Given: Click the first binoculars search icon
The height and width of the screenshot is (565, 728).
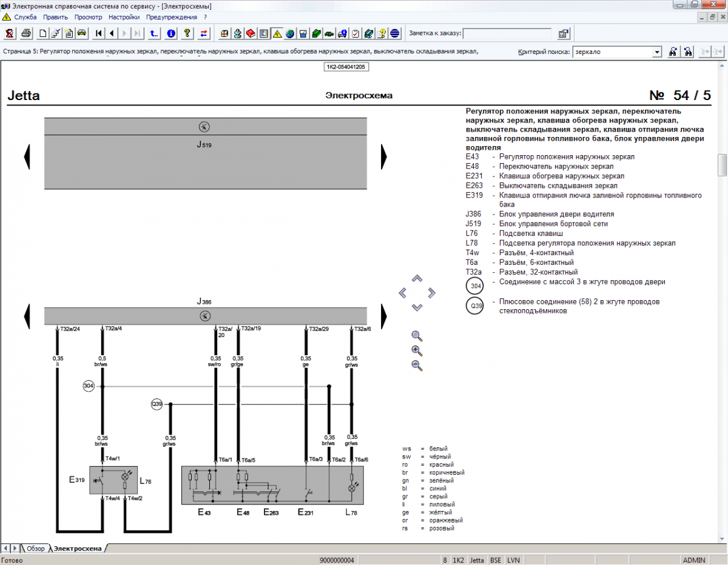Looking at the screenshot, I should click(x=673, y=52).
